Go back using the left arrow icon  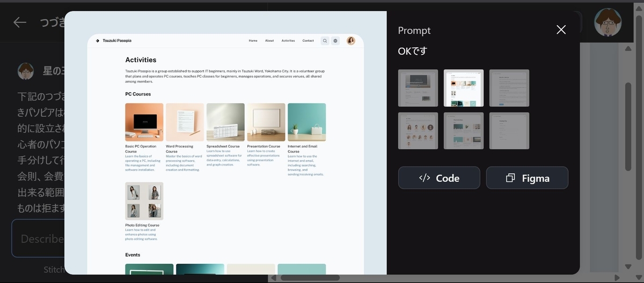coord(20,22)
